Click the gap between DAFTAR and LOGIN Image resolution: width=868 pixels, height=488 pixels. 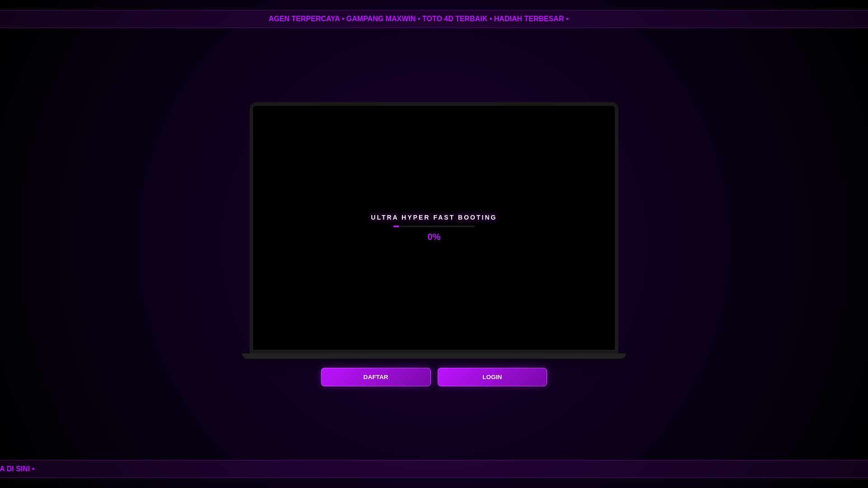pyautogui.click(x=434, y=377)
